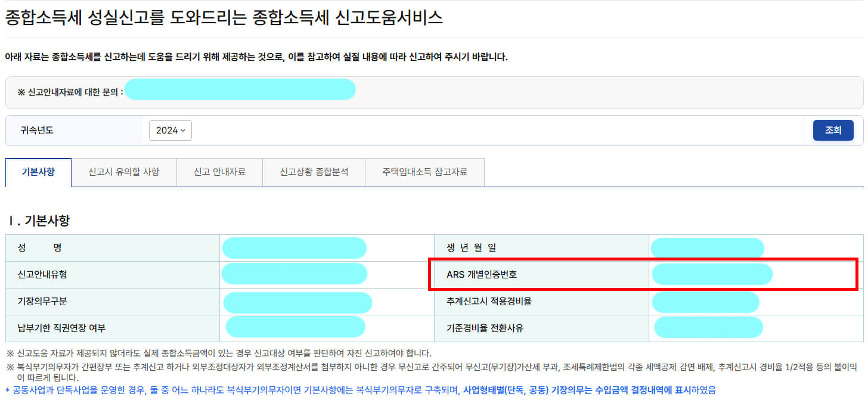
Task: Open the 신고 안내자료 tab
Action: tap(219, 172)
